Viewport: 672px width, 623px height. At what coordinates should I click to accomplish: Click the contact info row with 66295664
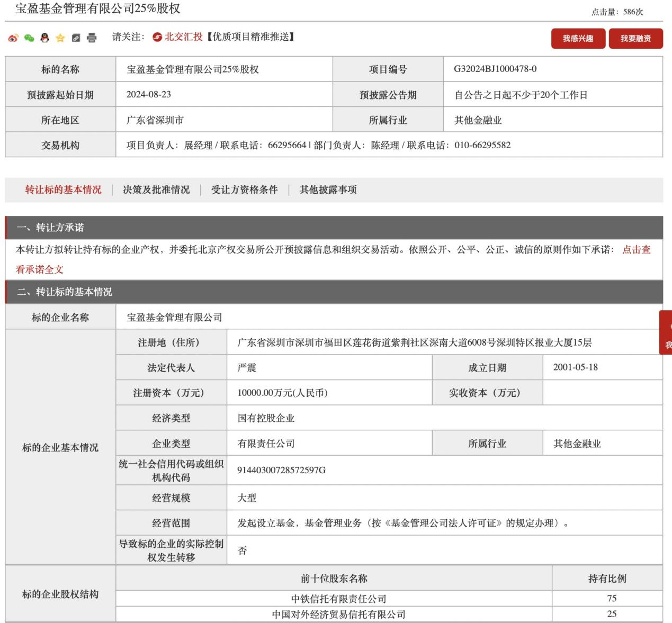pos(389,145)
